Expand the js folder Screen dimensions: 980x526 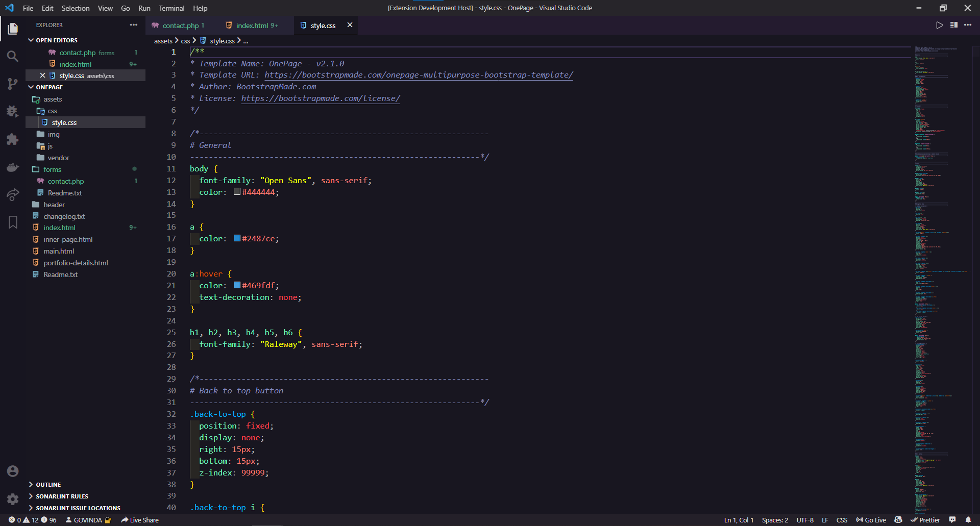pyautogui.click(x=86, y=146)
